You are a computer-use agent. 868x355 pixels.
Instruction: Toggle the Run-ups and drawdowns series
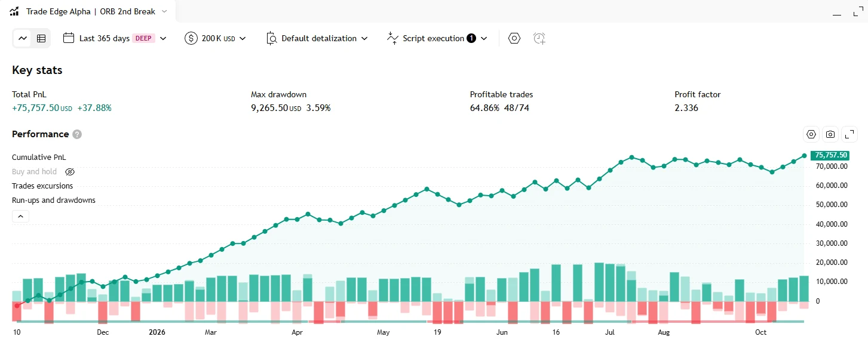click(x=54, y=200)
